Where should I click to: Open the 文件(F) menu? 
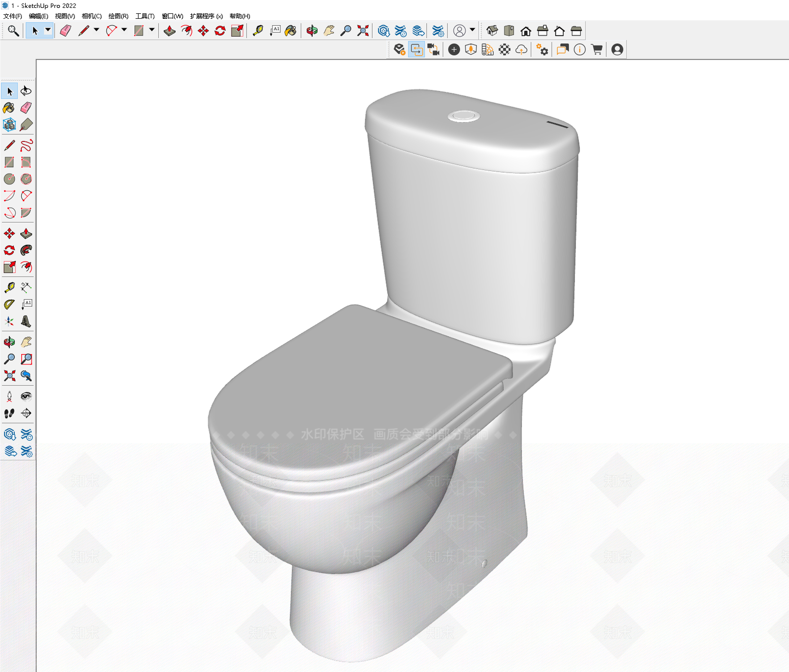click(x=13, y=16)
